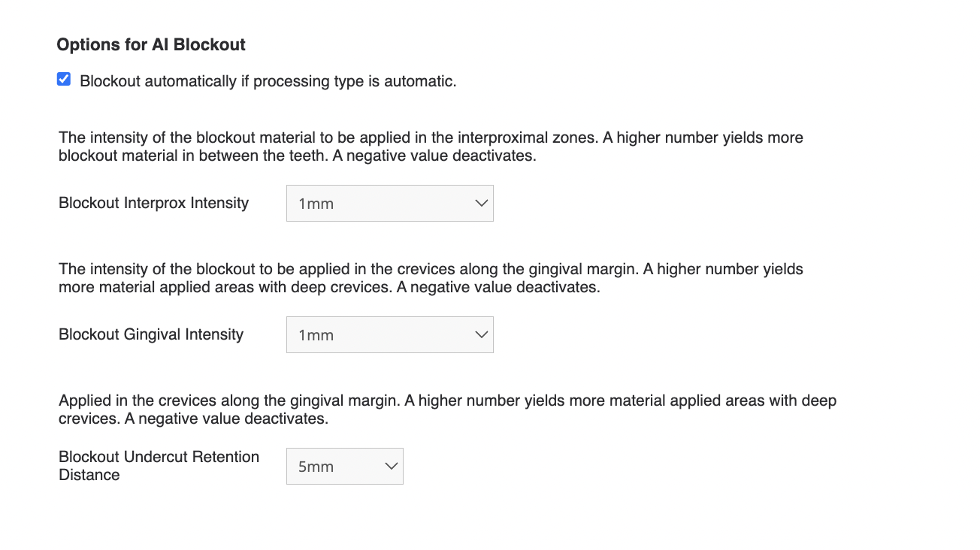
Task: Open the Blockout Undercut Retention Distance dropdown
Action: point(344,466)
